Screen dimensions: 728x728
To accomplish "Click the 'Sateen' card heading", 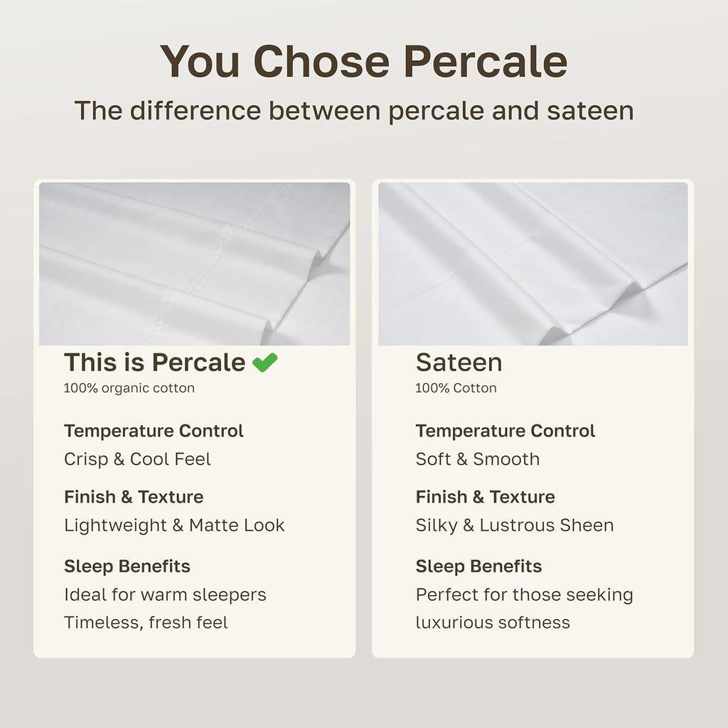I will point(459,362).
